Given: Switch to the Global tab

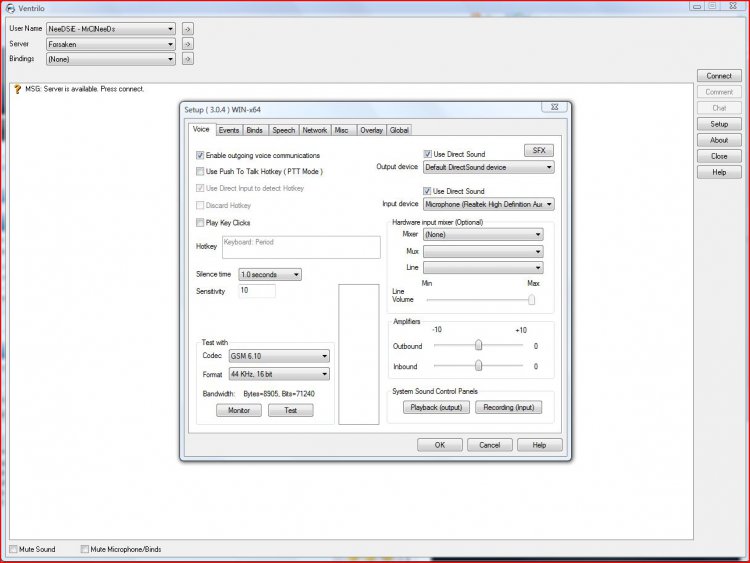Looking at the screenshot, I should coord(399,130).
